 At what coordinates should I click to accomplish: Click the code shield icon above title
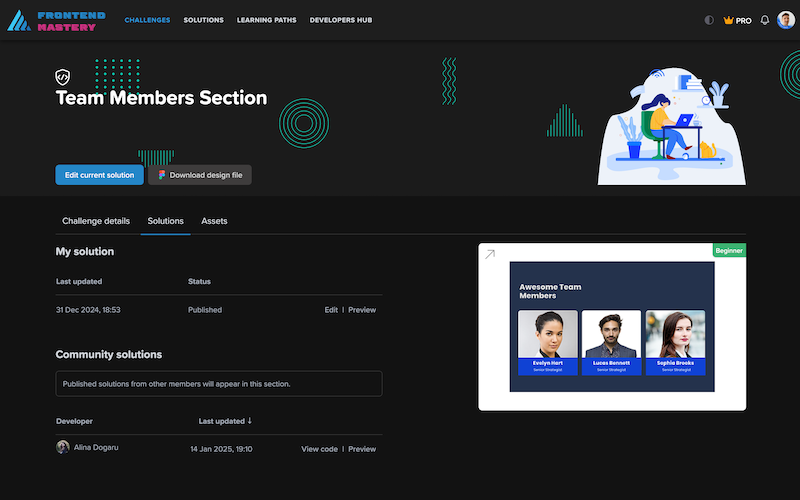coord(62,76)
